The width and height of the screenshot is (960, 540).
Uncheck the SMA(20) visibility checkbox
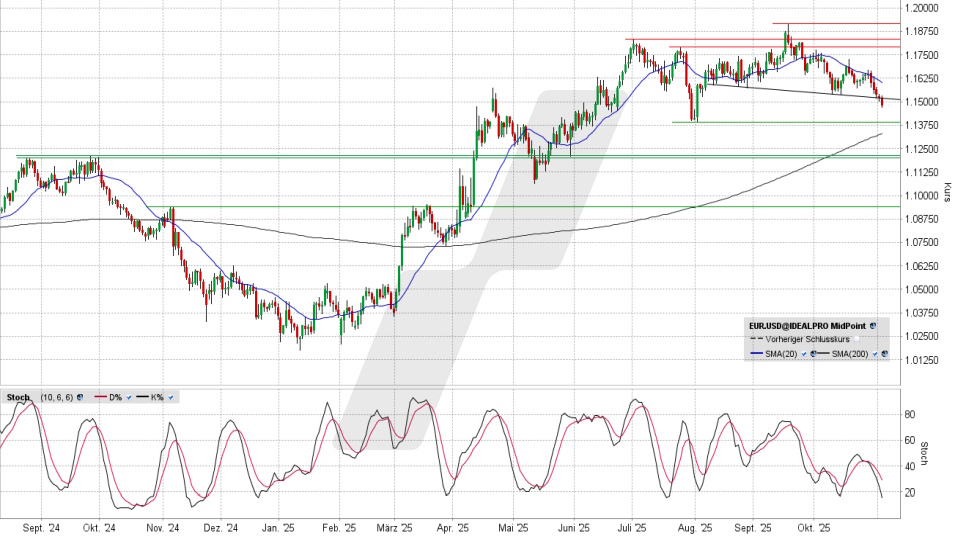coord(803,354)
